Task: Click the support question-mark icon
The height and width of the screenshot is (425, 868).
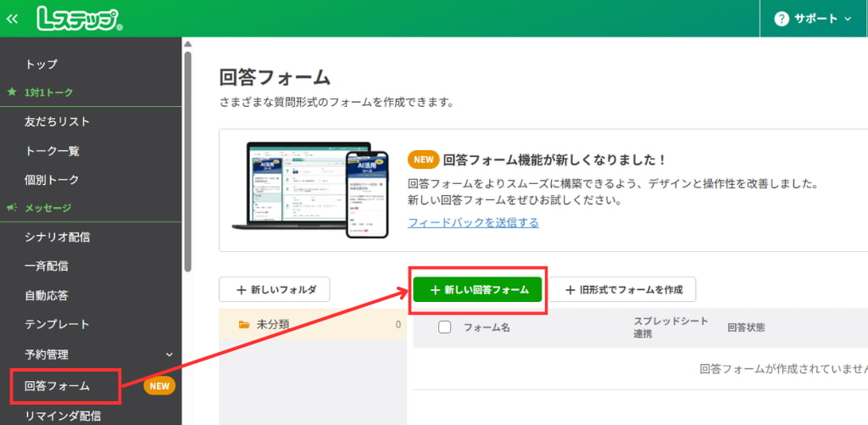Action: [x=781, y=19]
